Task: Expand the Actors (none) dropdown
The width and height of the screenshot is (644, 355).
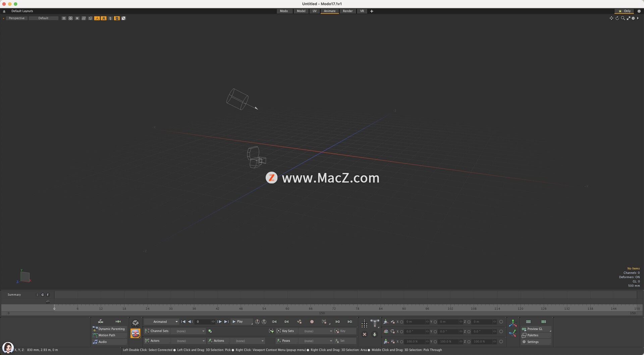Action: pyautogui.click(x=188, y=341)
